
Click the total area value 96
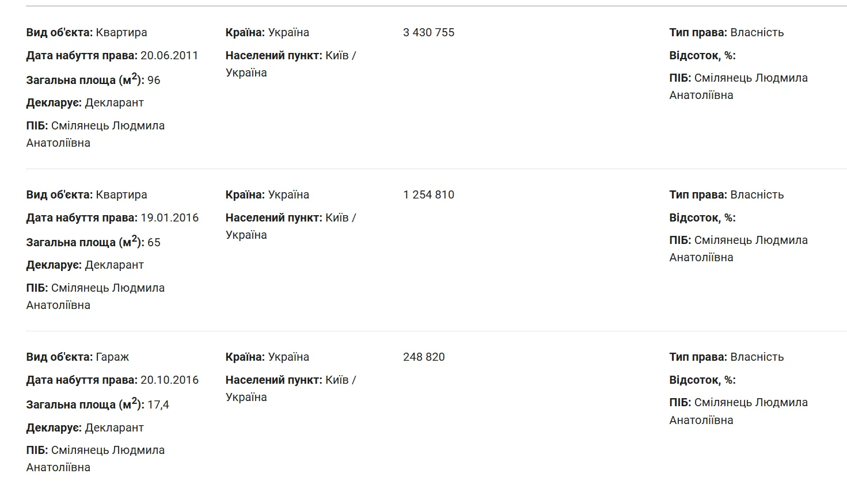[154, 81]
